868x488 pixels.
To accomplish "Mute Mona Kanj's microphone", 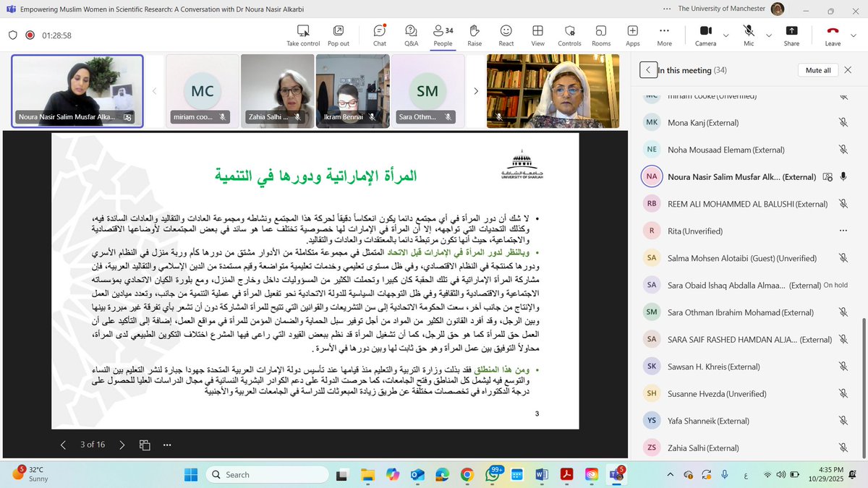I will (842, 123).
